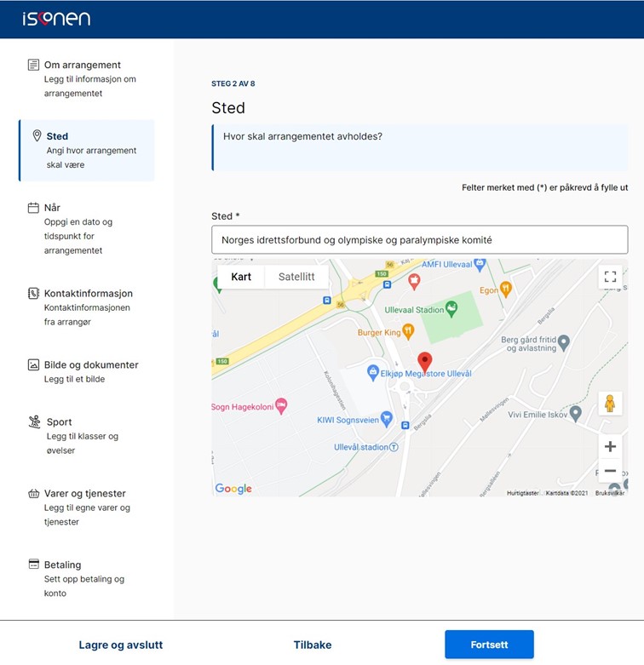
Task: Click the KIWI Sognsveien cart marker
Action: coord(386,419)
